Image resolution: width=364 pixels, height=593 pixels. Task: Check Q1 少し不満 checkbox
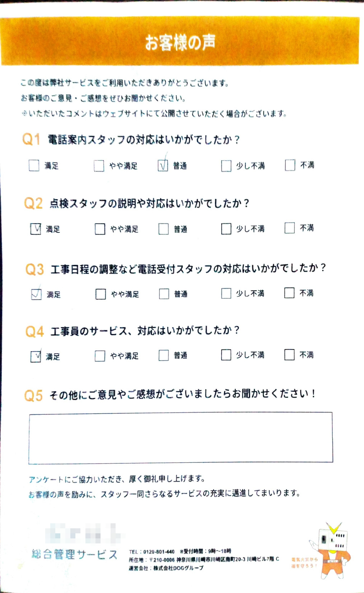coord(226,166)
